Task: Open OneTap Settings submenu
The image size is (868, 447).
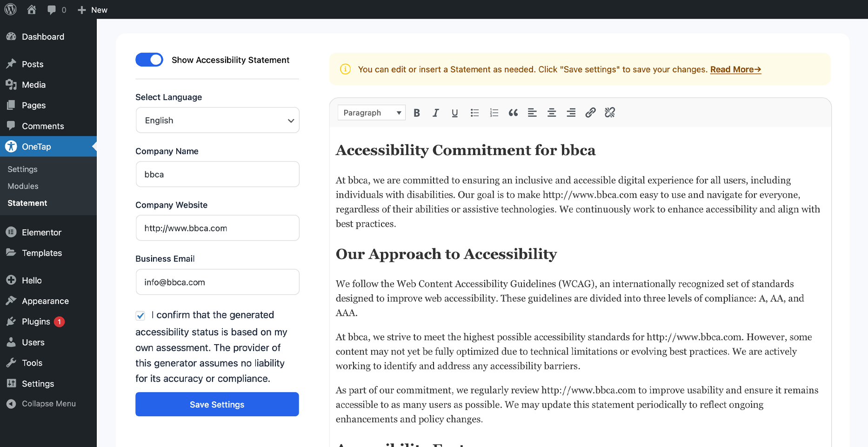Action: click(22, 169)
